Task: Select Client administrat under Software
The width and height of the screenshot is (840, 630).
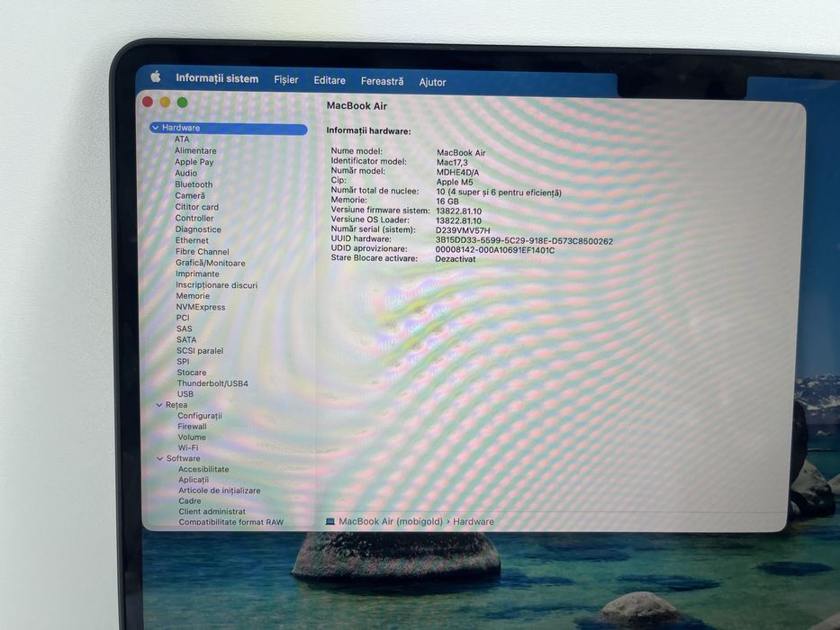Action: (x=212, y=511)
